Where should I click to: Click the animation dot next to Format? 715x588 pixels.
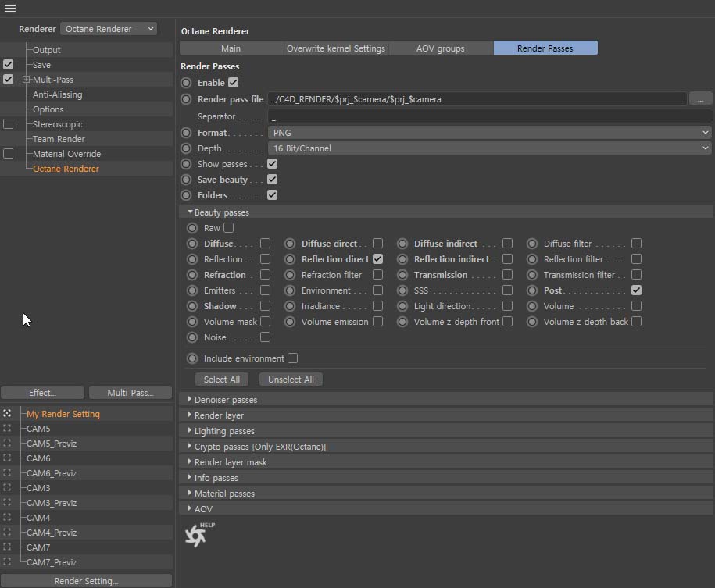point(186,133)
